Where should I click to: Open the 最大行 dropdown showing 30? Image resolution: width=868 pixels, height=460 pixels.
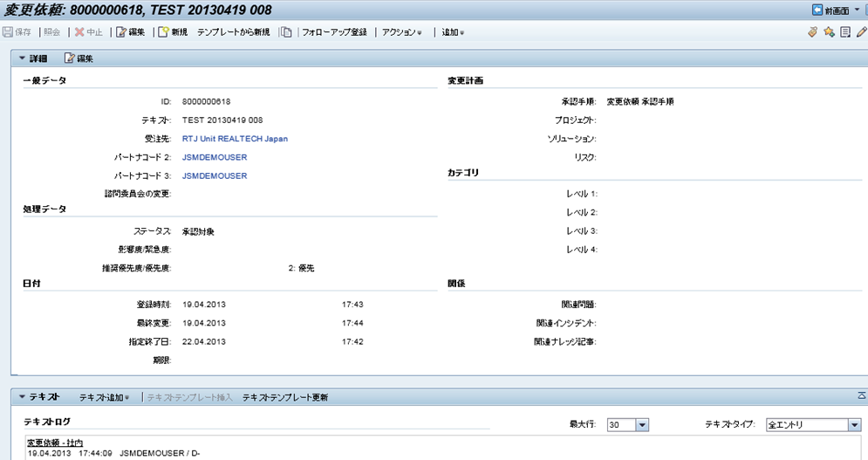642,425
